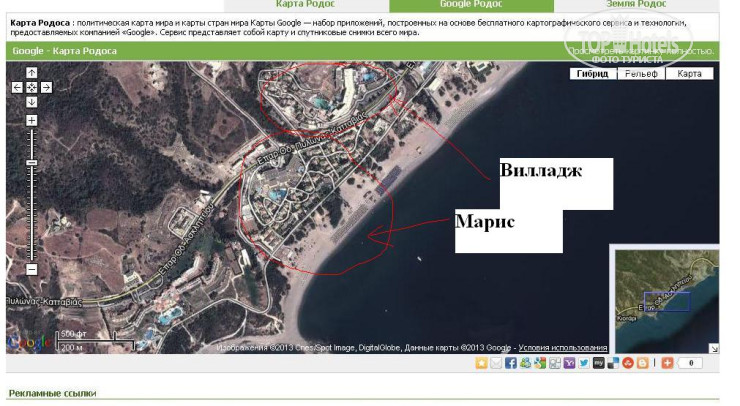
Task: Switch the map to Гибрид view
Action: click(x=593, y=74)
